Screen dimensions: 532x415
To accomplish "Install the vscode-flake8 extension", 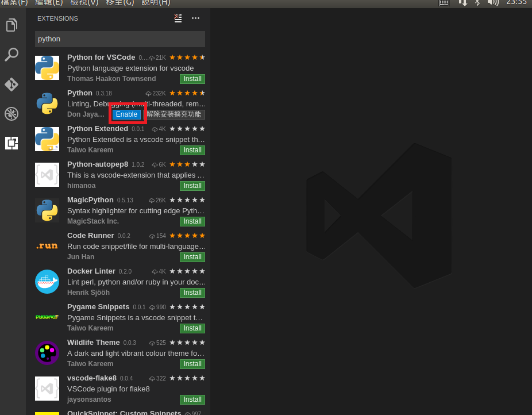I will (x=192, y=399).
